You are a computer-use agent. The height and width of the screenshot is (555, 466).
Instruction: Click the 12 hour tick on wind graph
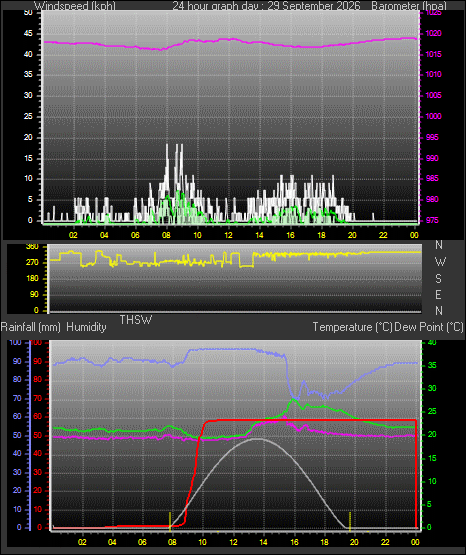pos(228,235)
